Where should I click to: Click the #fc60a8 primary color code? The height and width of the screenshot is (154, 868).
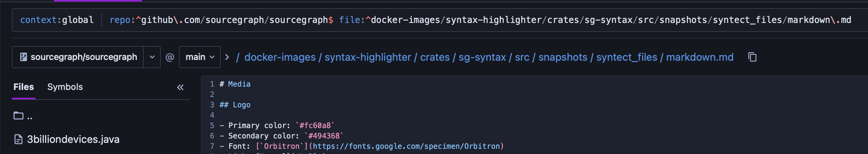coord(315,125)
